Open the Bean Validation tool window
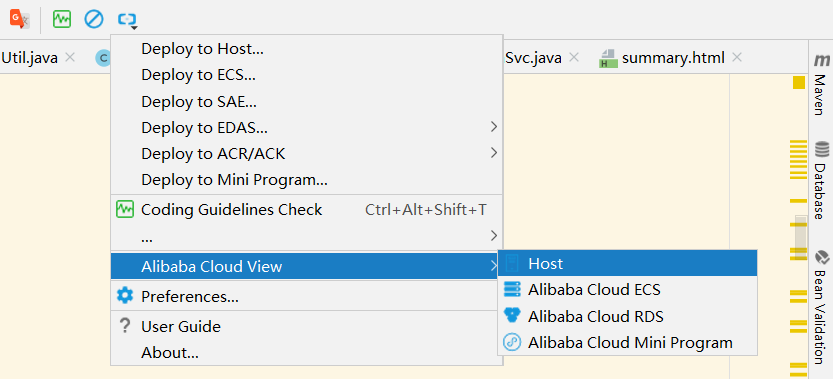Screen dimensions: 833x379 coord(821,308)
